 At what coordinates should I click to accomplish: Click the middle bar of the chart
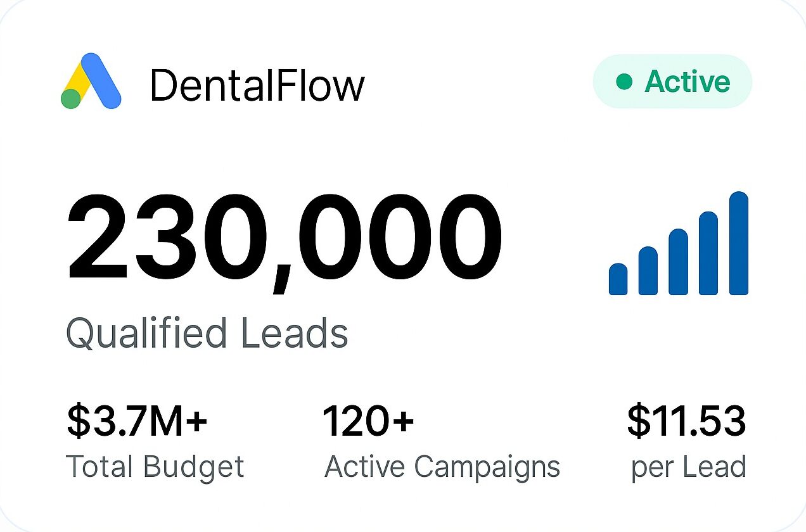coord(679,262)
